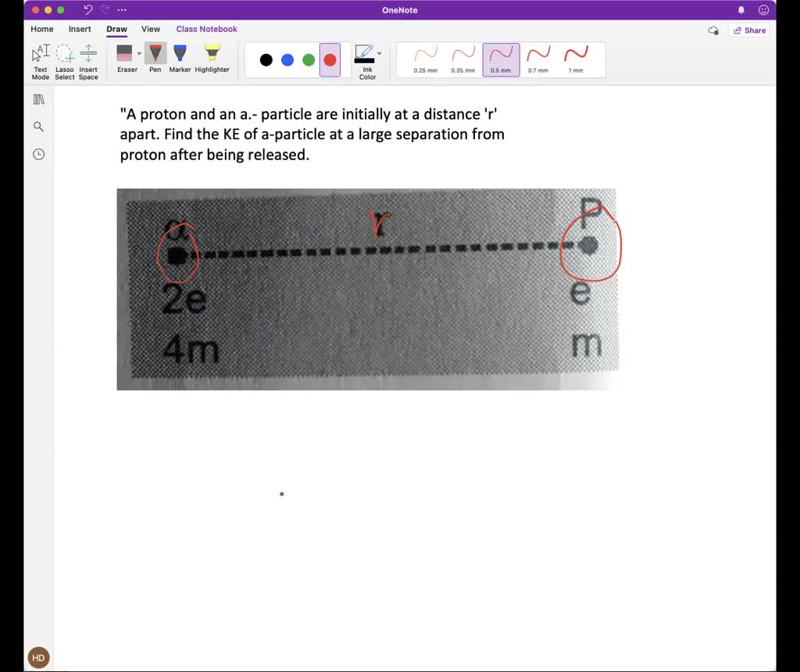Switch to the Insert tab
Viewport: 800px width, 672px height.
tap(80, 29)
